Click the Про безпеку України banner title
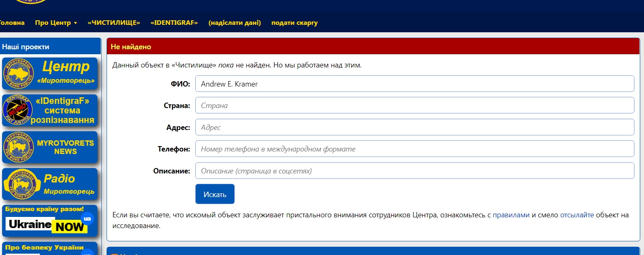This screenshot has height=255, width=644. point(44,248)
